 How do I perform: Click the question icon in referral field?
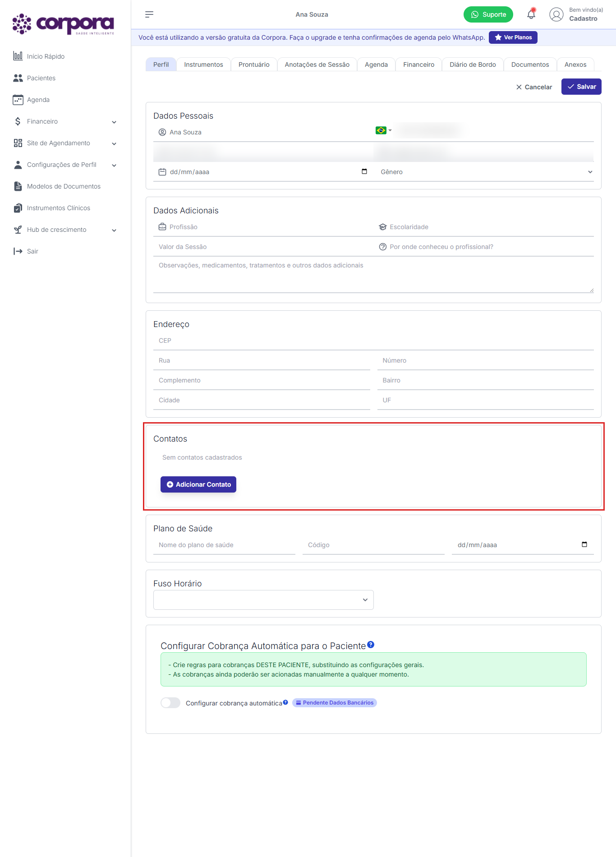tap(383, 247)
